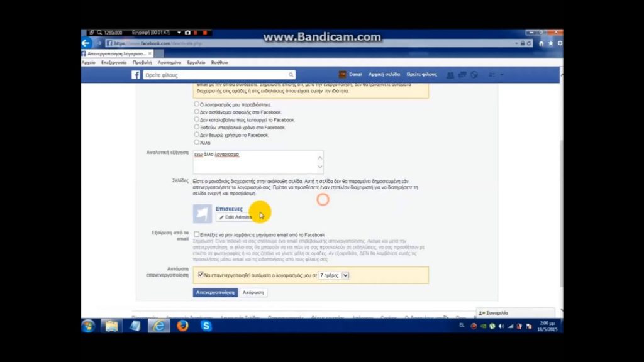Open Skype from the taskbar

coord(206,326)
